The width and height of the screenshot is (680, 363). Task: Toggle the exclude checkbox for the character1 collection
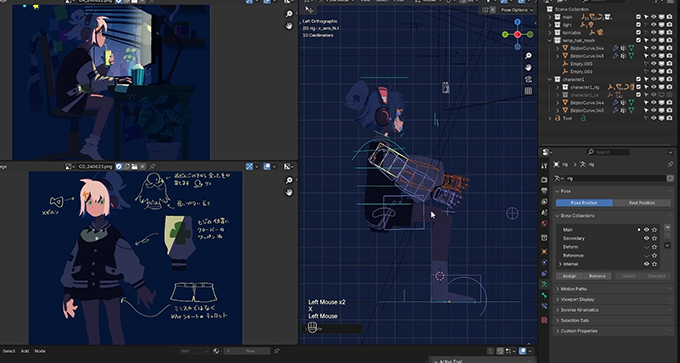click(638, 79)
